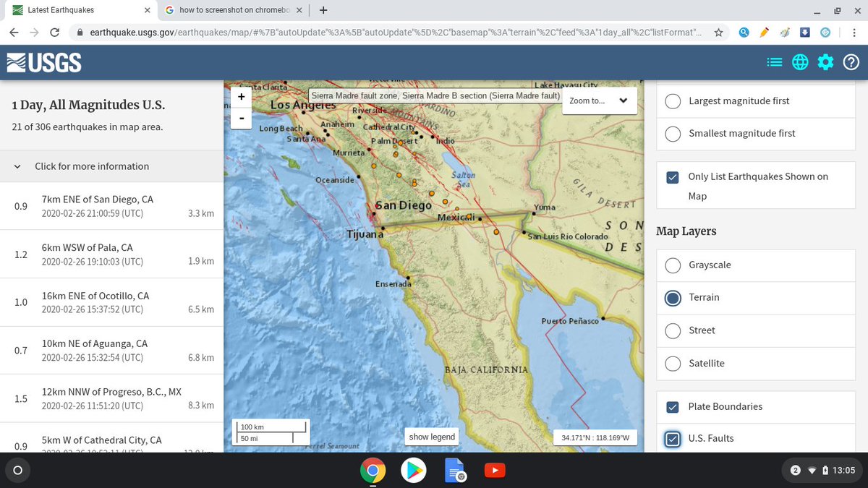Open the map view globe icon
This screenshot has height=488, width=868.
800,62
